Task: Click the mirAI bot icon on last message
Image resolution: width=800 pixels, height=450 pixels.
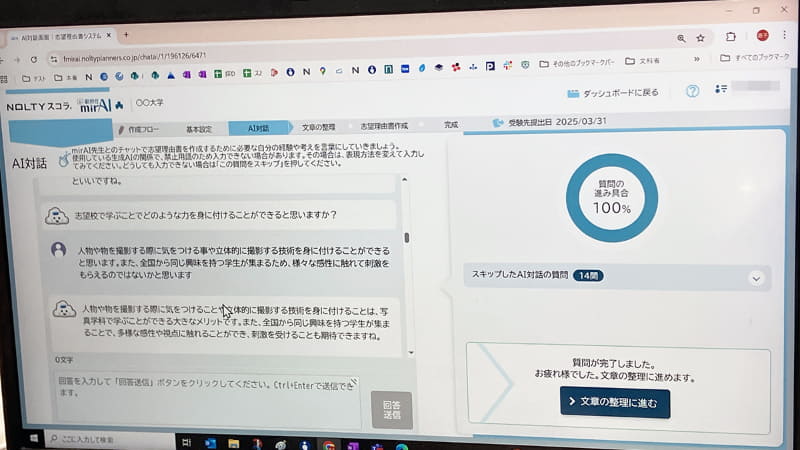Action: pyautogui.click(x=64, y=310)
